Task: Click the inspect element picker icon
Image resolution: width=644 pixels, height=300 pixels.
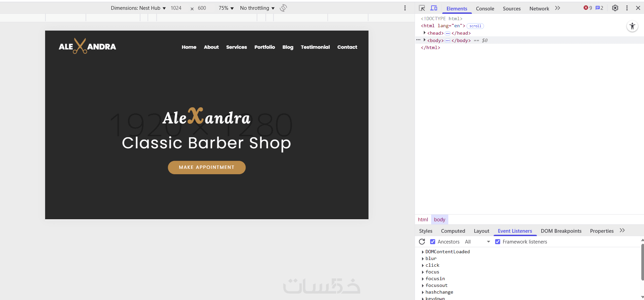Action: [x=422, y=8]
